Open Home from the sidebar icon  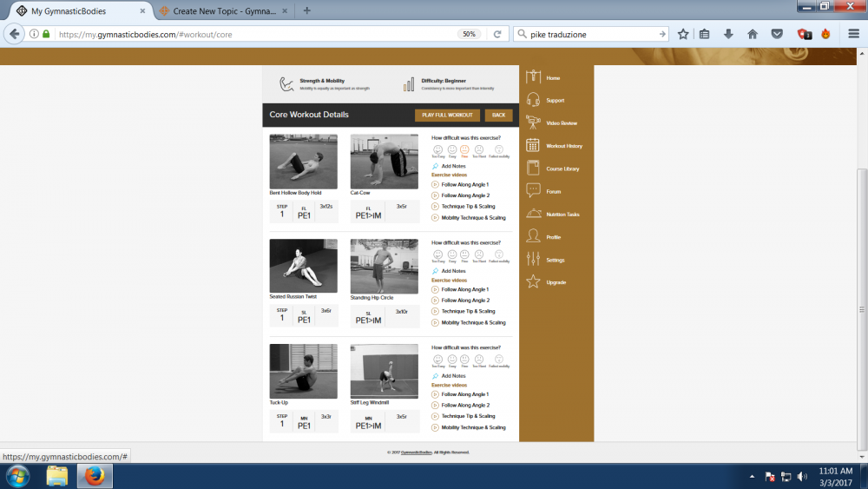(533, 77)
